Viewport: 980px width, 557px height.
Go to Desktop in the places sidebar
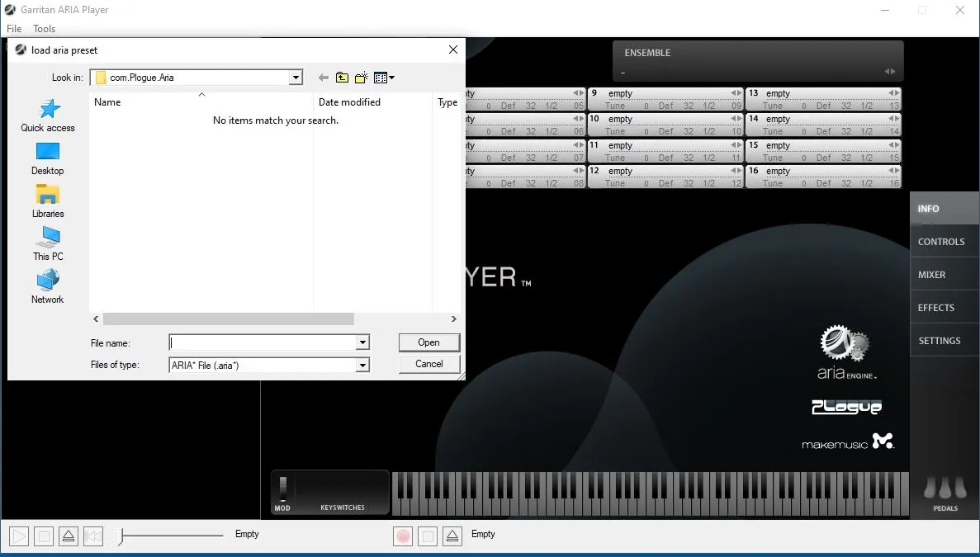click(x=48, y=158)
